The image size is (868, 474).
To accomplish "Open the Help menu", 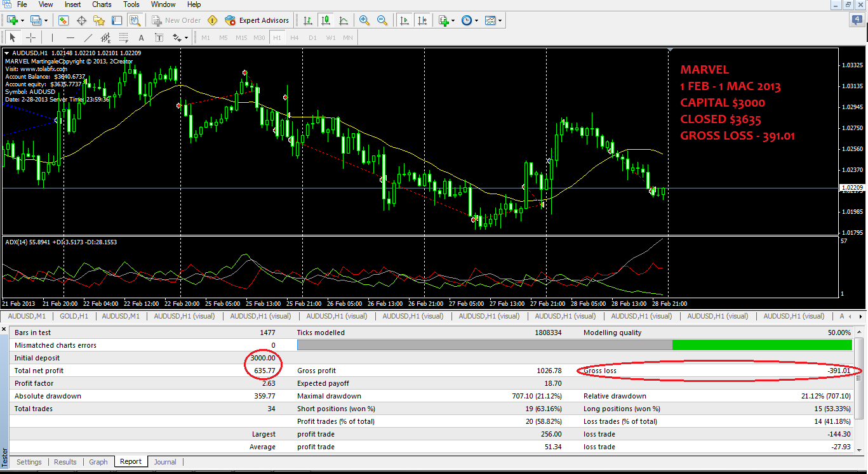I will [194, 4].
